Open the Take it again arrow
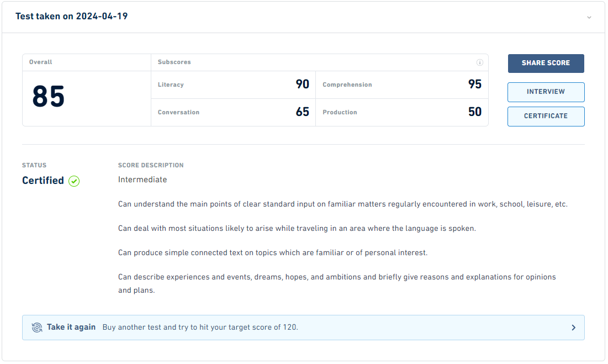Viewport: 608px width, 364px height. tap(574, 328)
